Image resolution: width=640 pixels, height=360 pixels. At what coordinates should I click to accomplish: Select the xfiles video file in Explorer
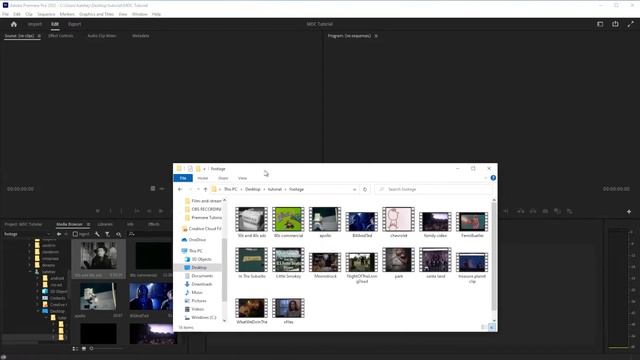tap(288, 311)
